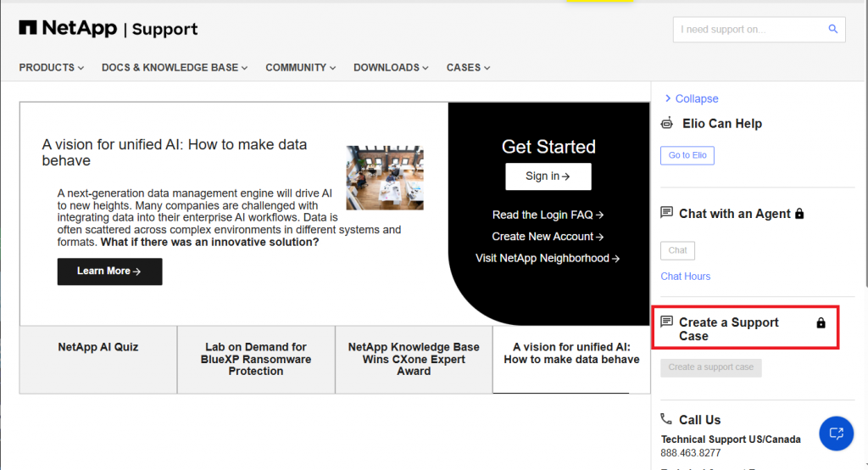Click the Support text beside NetApp logo
This screenshot has height=470, width=868.
(165, 30)
